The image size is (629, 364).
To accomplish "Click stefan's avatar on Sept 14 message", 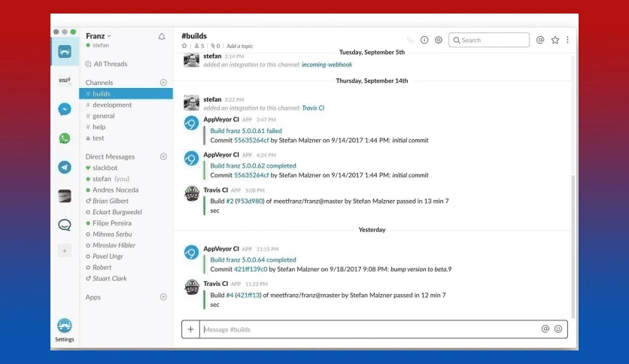I will [191, 102].
